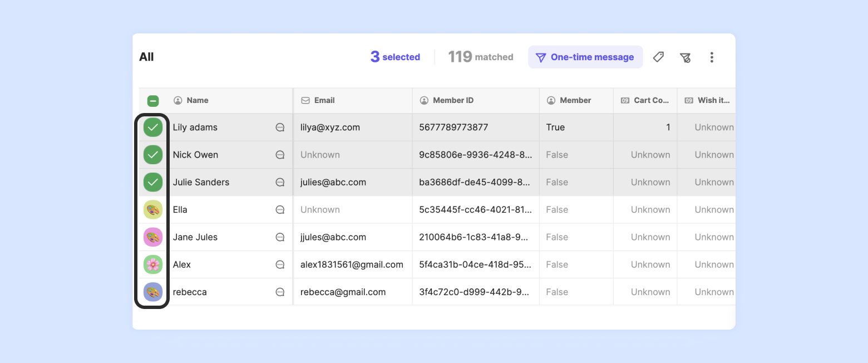868x363 pixels.
Task: Click the One-time message button
Action: pos(585,57)
